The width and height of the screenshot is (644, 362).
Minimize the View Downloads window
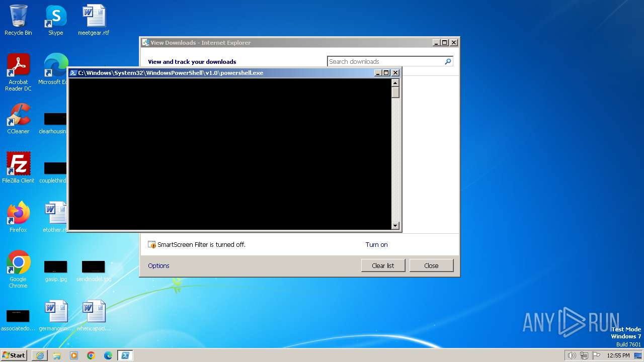tap(436, 43)
